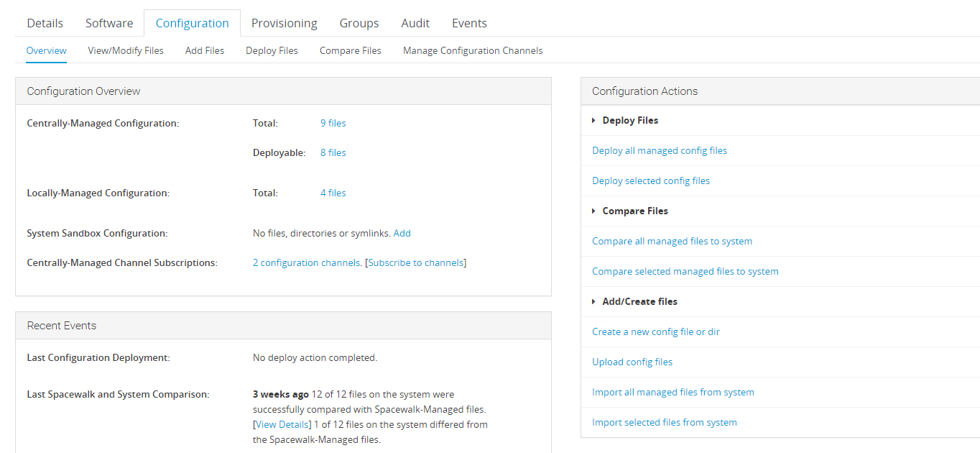The width and height of the screenshot is (980, 453).
Task: Open the View/Modify Files subtab
Action: (x=125, y=50)
